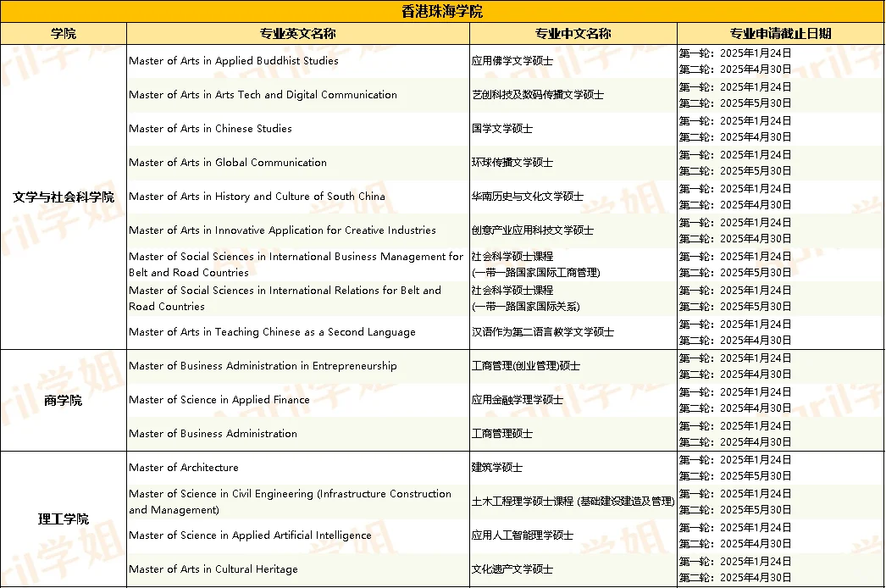Image resolution: width=886 pixels, height=588 pixels.
Task: Select Master of Science in Civil Engineering cell
Action: 298,502
